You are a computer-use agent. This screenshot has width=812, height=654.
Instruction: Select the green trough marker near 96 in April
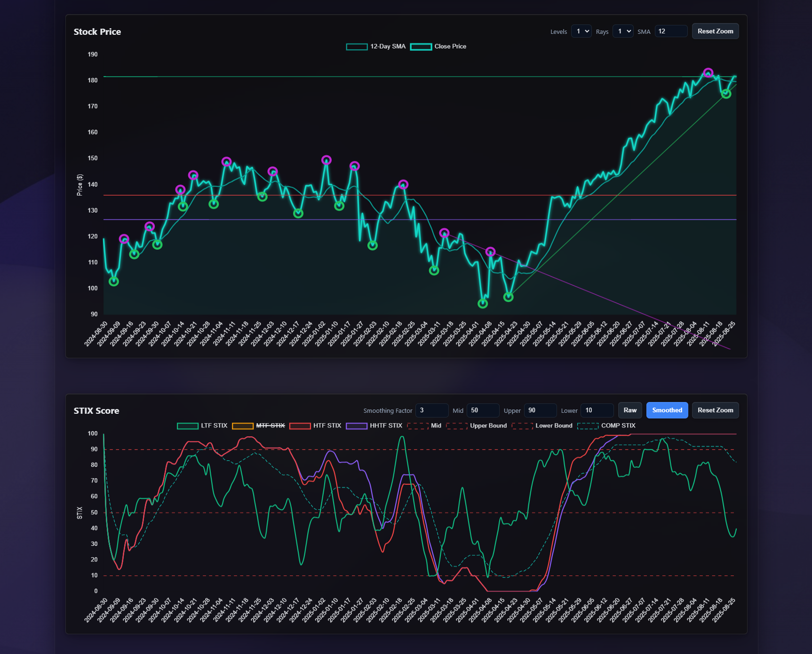tap(509, 297)
